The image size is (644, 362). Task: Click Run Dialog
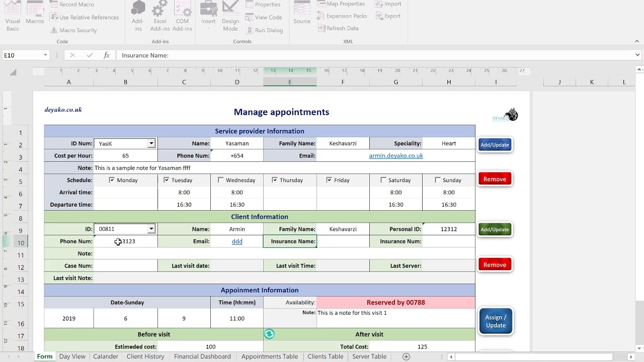click(264, 30)
